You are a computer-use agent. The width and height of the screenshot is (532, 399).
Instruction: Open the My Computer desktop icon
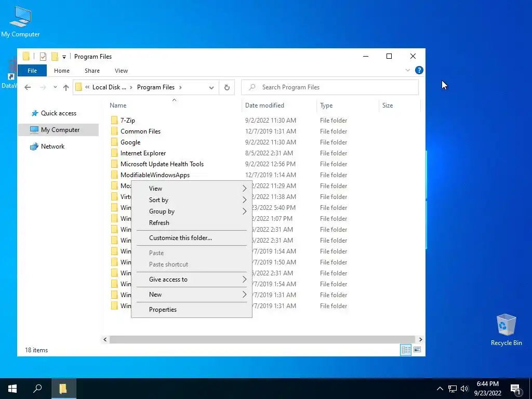[x=20, y=21]
